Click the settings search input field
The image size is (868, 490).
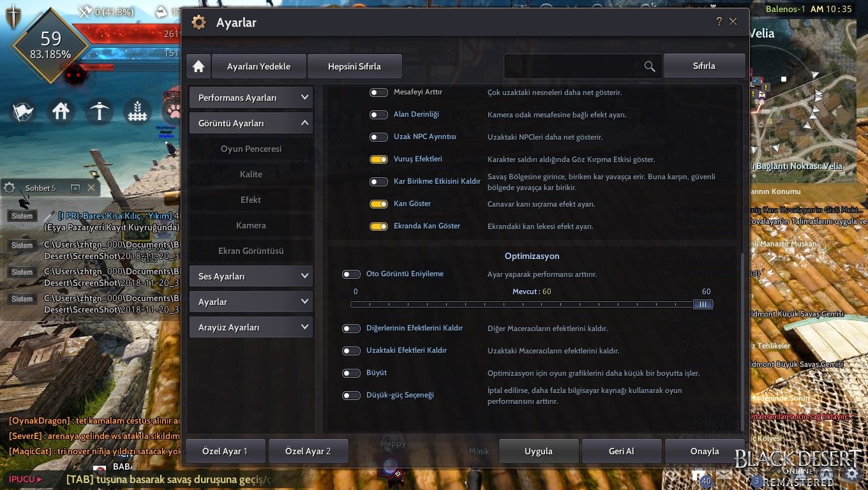(583, 66)
